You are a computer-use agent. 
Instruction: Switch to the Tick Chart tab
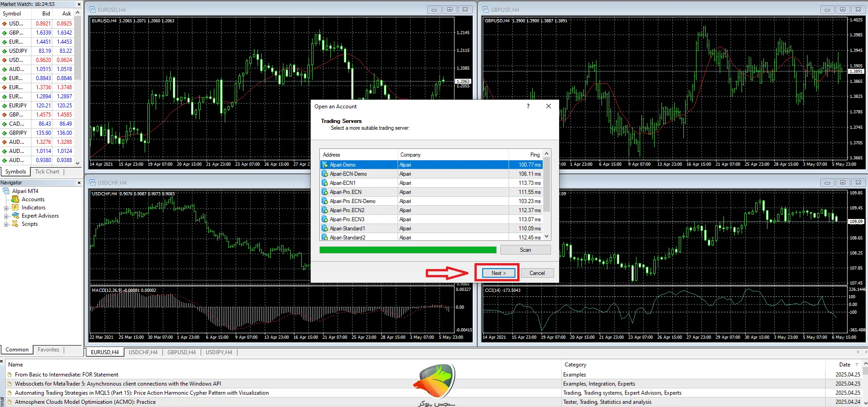47,172
